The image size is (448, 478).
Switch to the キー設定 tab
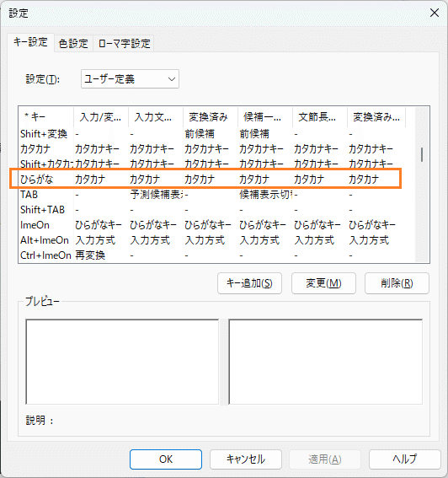[31, 42]
